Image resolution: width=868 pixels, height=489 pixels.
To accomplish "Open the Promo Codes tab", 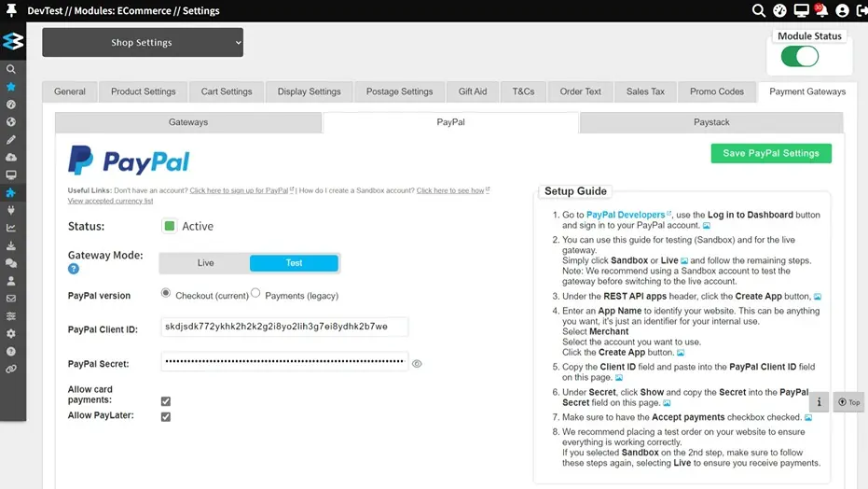I will [x=717, y=92].
